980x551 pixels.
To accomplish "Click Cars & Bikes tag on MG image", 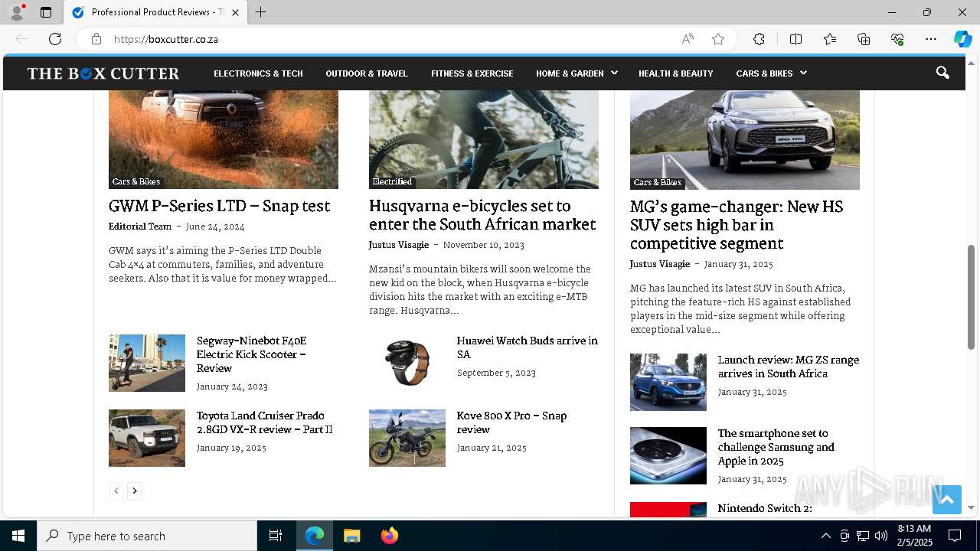I will [658, 183].
